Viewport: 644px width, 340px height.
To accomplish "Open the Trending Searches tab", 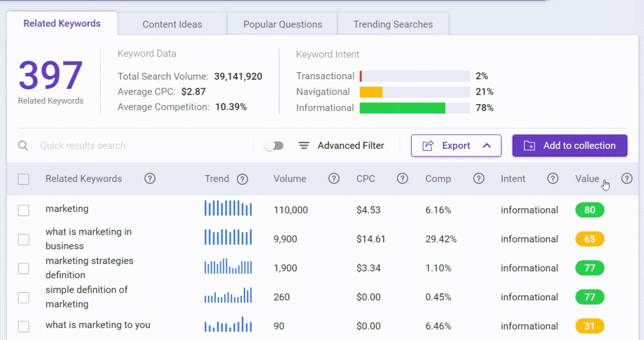I will 393,24.
